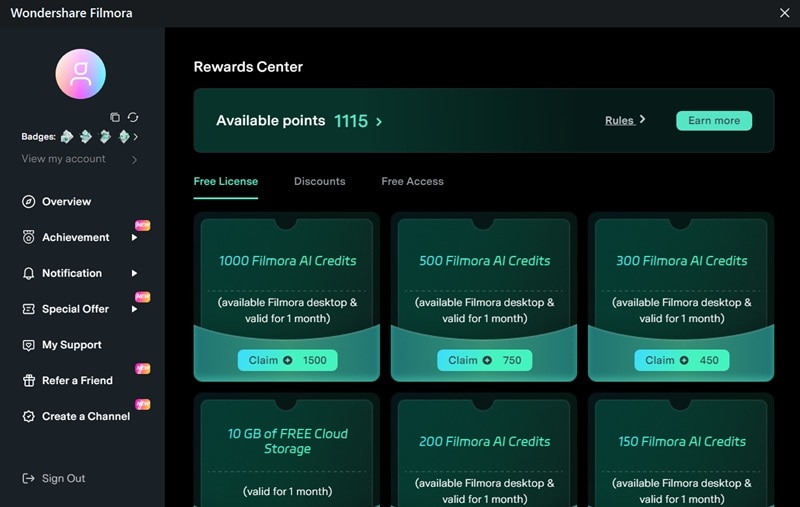Claim 1000 Filmora AI Credits for 1500
This screenshot has height=507, width=800.
click(x=287, y=360)
